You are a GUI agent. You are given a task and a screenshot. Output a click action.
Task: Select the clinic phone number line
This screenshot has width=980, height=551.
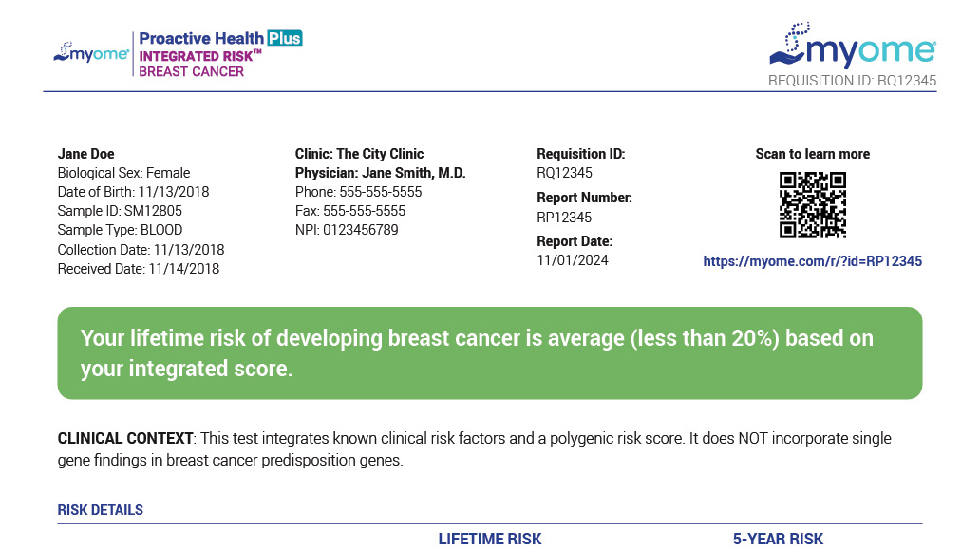point(358,192)
